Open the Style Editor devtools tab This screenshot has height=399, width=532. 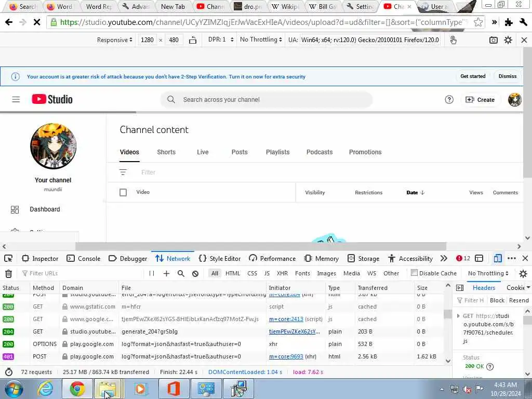(x=220, y=259)
